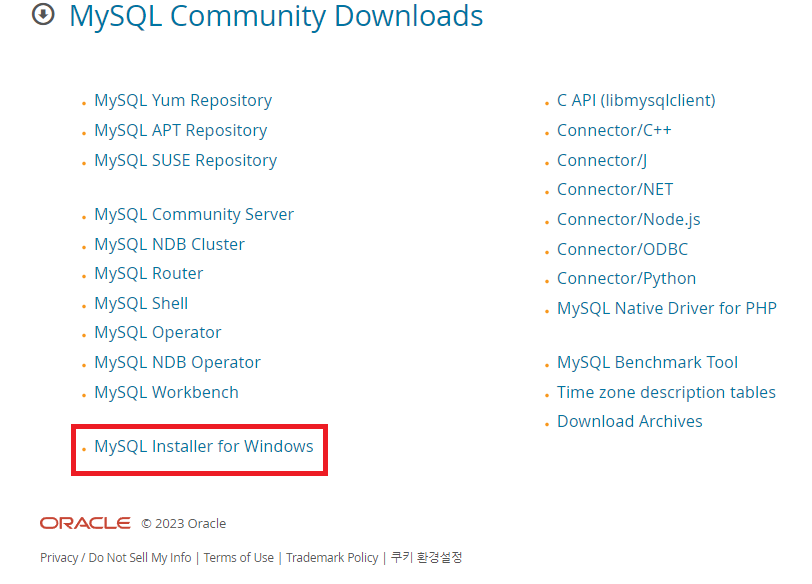Open the MySQL SUSE Repository link
The width and height of the screenshot is (812, 584).
point(185,160)
